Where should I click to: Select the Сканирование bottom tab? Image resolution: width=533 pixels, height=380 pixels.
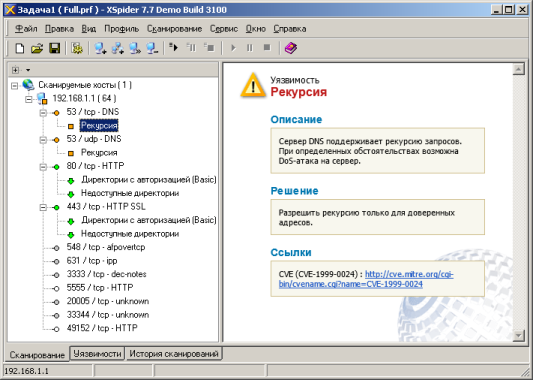tap(37, 355)
